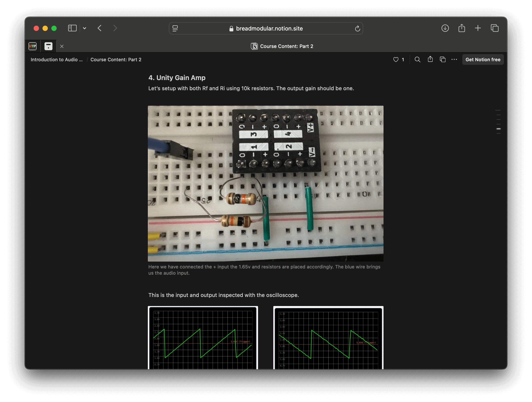Toggle the Safari sidebar

coord(72,28)
